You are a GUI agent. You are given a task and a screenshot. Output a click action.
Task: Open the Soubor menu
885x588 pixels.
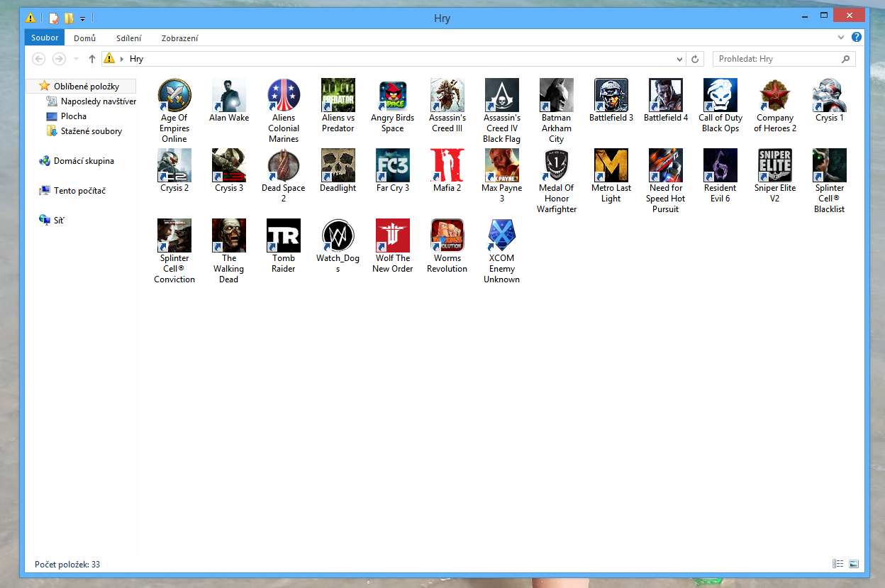[45, 38]
